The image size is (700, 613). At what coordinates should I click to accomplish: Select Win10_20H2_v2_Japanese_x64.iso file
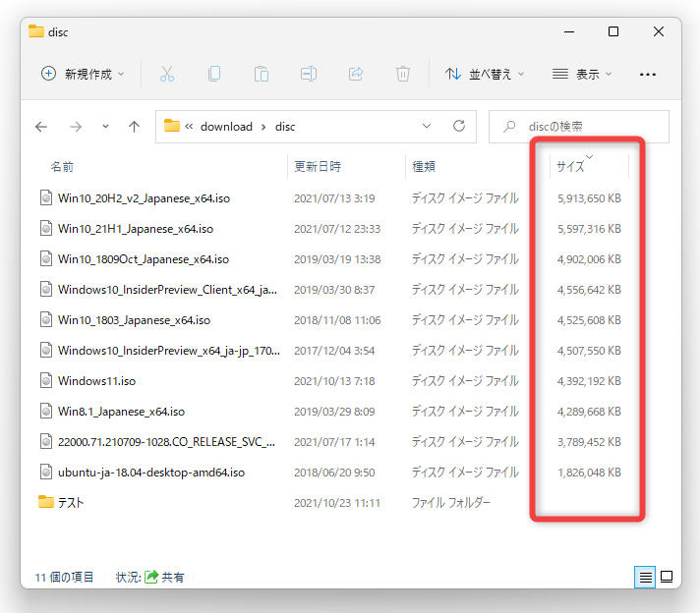click(x=144, y=198)
